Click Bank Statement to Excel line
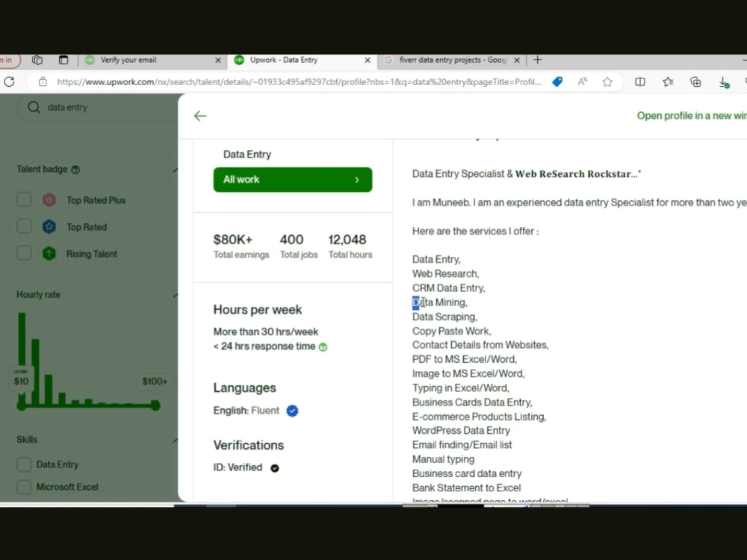Image resolution: width=747 pixels, height=560 pixels. pyautogui.click(x=466, y=488)
